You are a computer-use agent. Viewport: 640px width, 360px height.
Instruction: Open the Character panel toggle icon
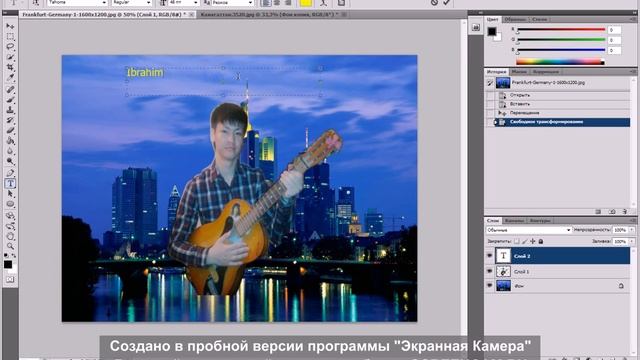point(341,2)
